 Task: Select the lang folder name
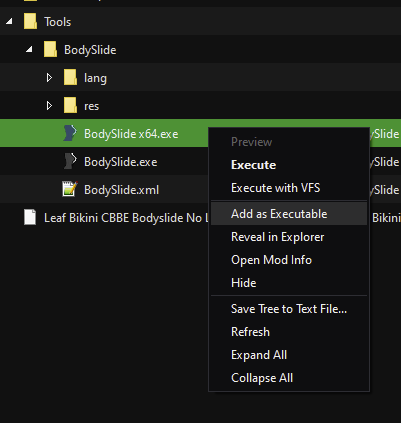[95, 78]
